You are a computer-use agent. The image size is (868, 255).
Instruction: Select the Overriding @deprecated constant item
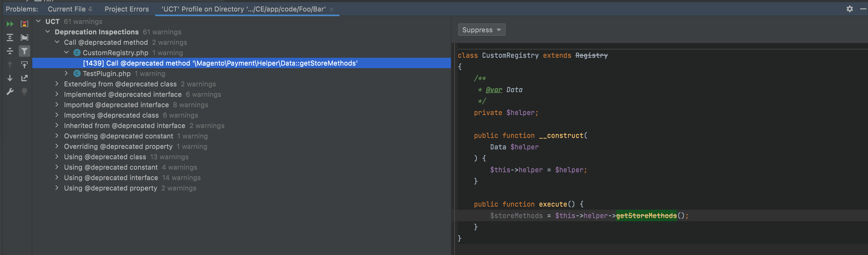118,136
